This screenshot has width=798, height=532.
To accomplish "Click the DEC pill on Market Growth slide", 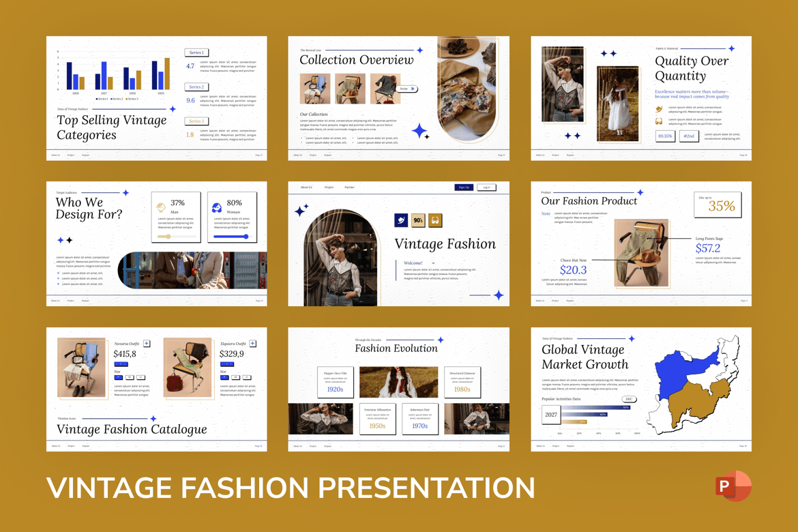I will pyautogui.click(x=629, y=399).
